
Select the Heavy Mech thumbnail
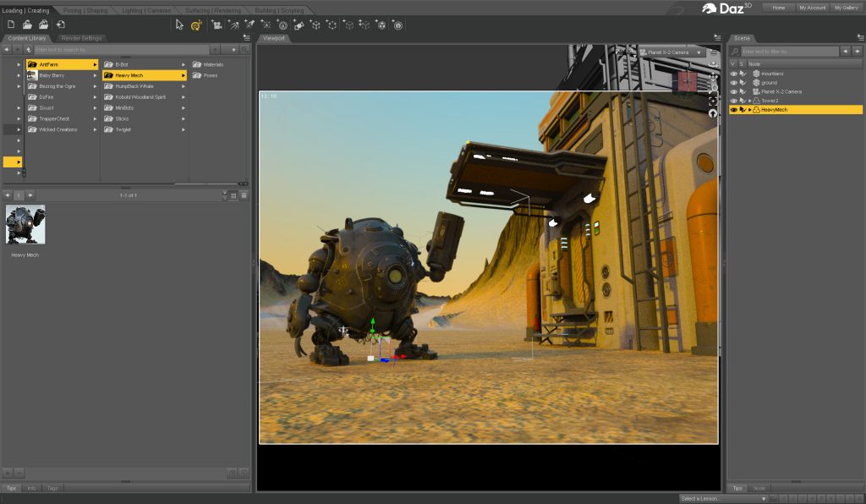pyautogui.click(x=25, y=226)
